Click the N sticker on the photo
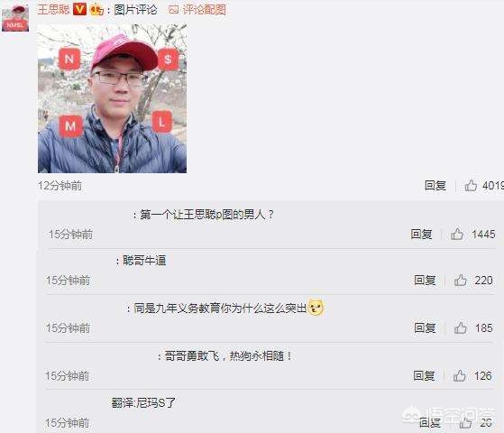Screen dimensions: 504x433 click(x=69, y=59)
